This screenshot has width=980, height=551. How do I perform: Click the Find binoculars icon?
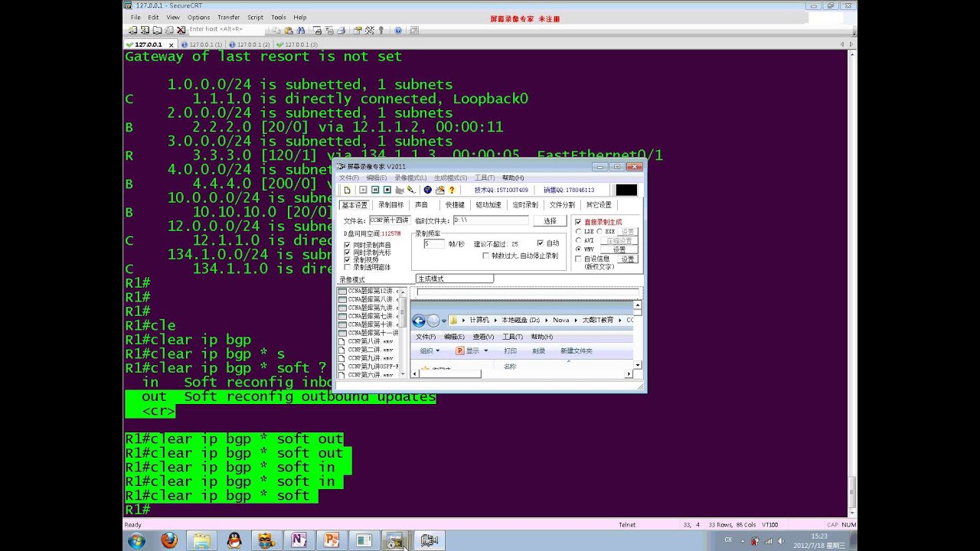point(301,30)
